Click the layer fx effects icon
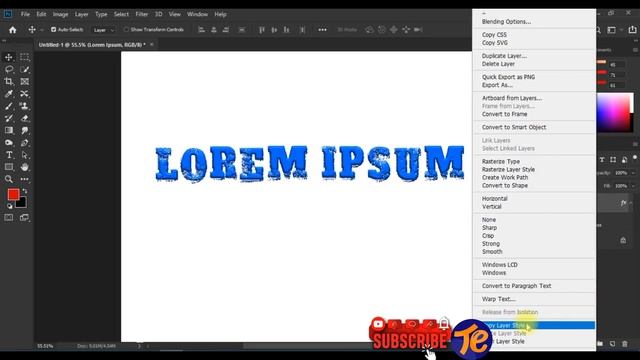 pos(623,203)
